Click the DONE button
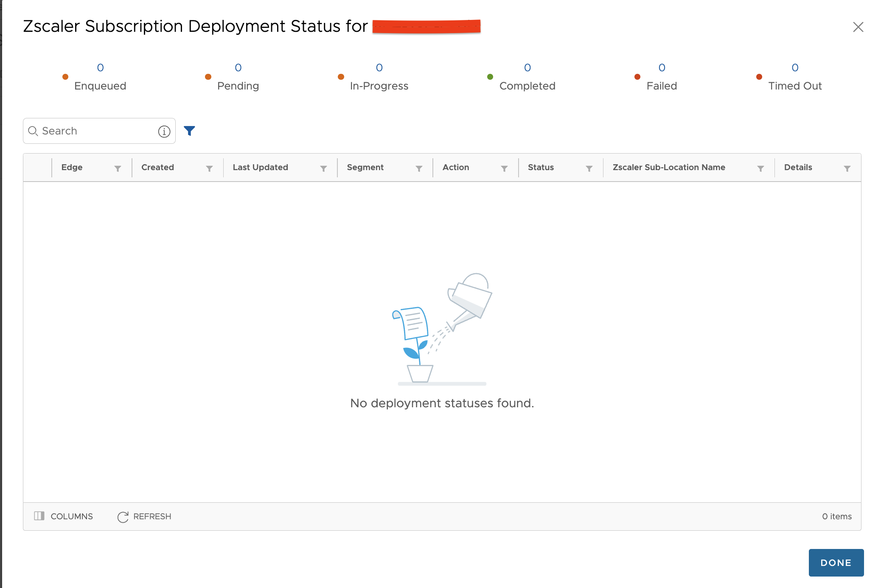Image resolution: width=881 pixels, height=588 pixels. 836,563
